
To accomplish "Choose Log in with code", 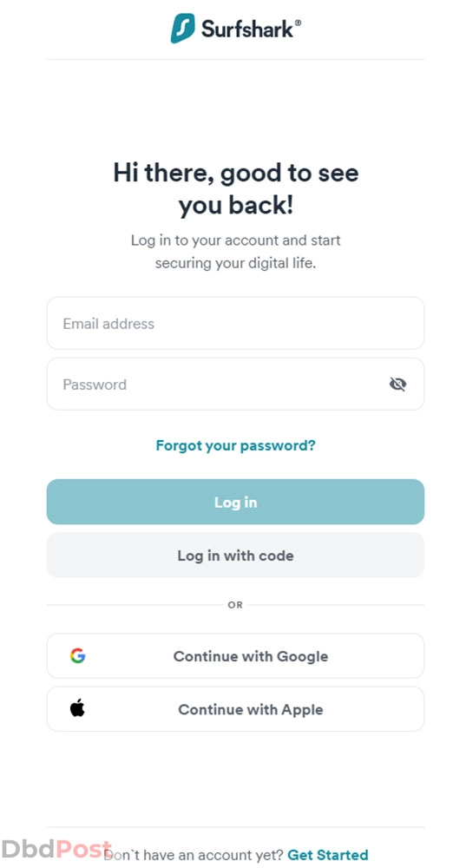I will point(235,556).
